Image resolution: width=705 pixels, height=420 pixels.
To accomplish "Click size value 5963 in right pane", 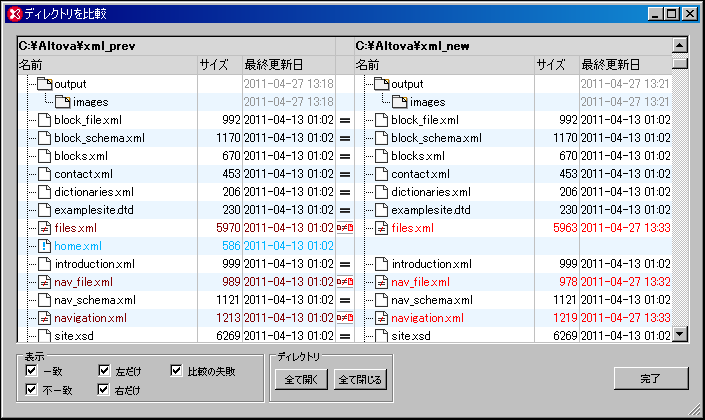I will coord(565,228).
